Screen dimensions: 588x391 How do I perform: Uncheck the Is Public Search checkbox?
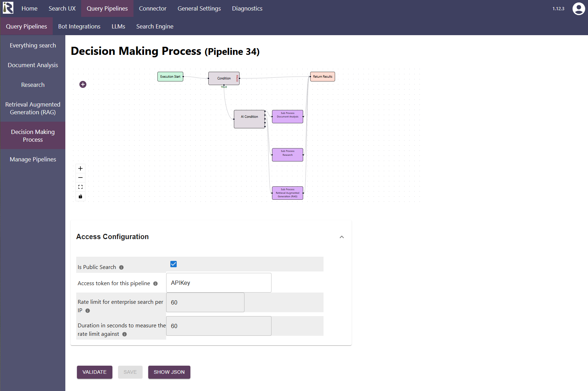click(x=174, y=264)
